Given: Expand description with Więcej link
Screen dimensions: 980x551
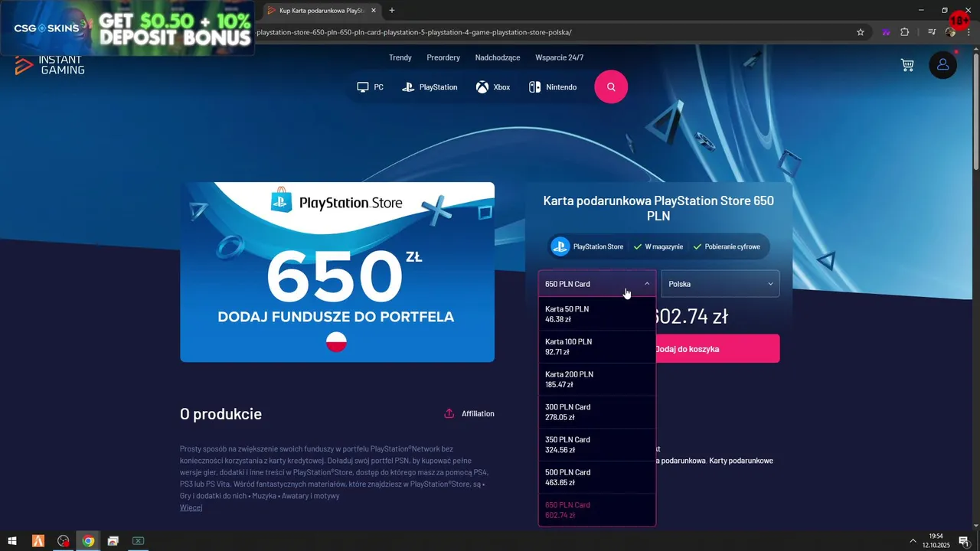Looking at the screenshot, I should click(x=191, y=507).
